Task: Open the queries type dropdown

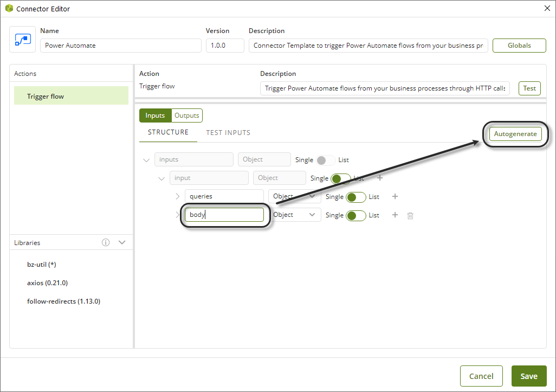Action: point(294,196)
